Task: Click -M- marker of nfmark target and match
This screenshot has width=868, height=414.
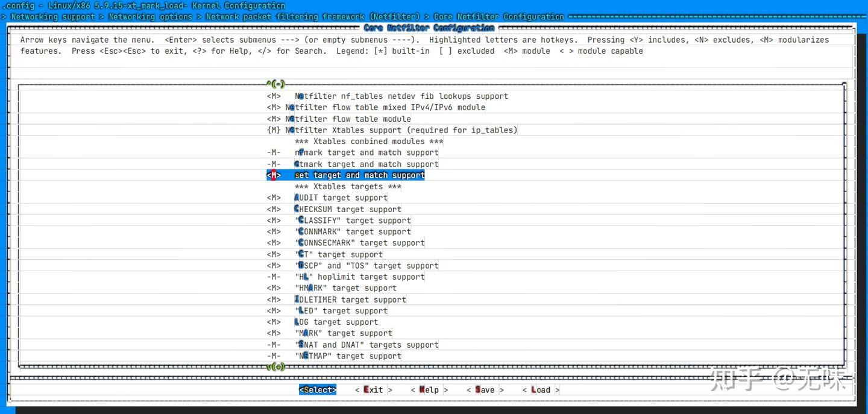Action: click(274, 152)
